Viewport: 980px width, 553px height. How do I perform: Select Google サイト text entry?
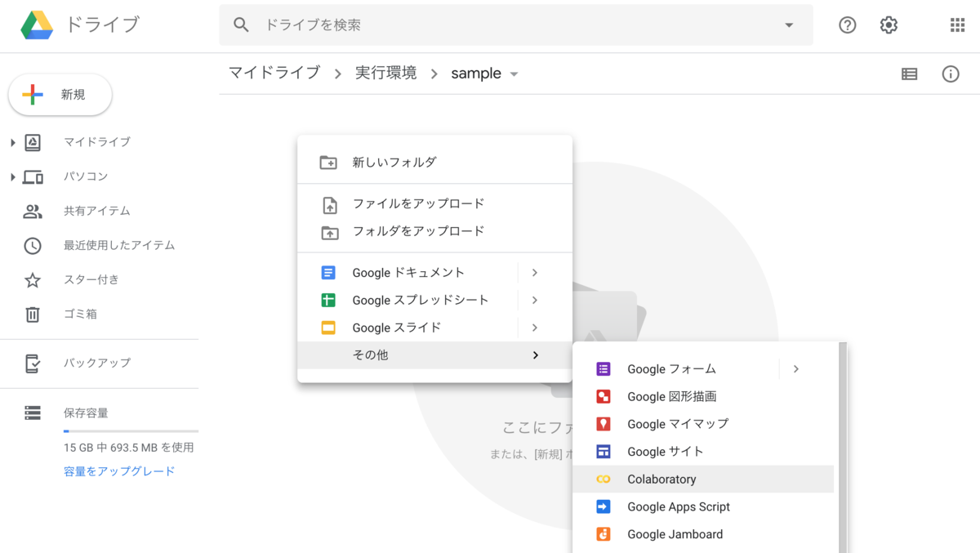(666, 452)
